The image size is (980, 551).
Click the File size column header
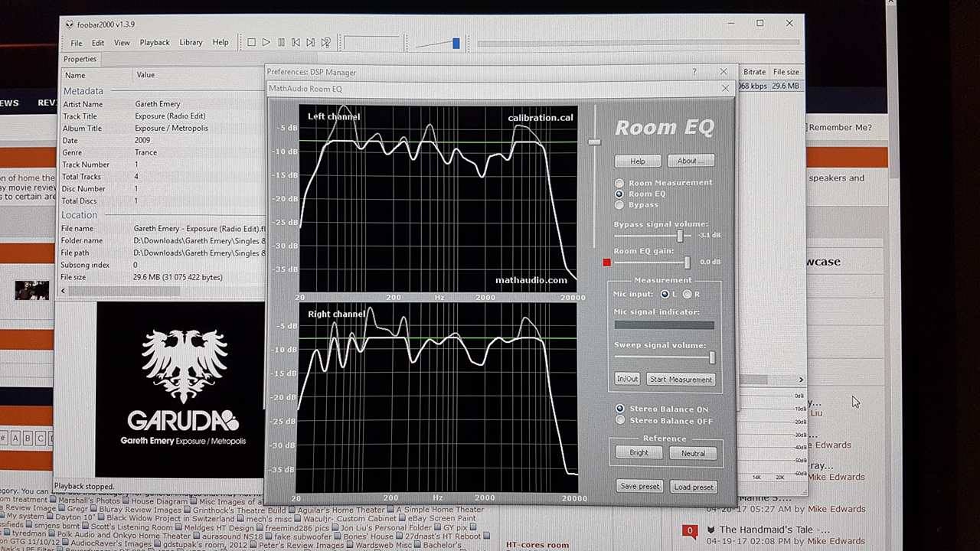tap(786, 72)
